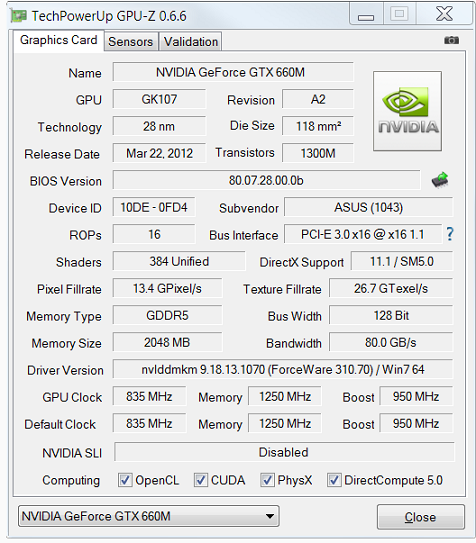Click the BIOS save chip icon
The height and width of the screenshot is (543, 476).
[440, 180]
